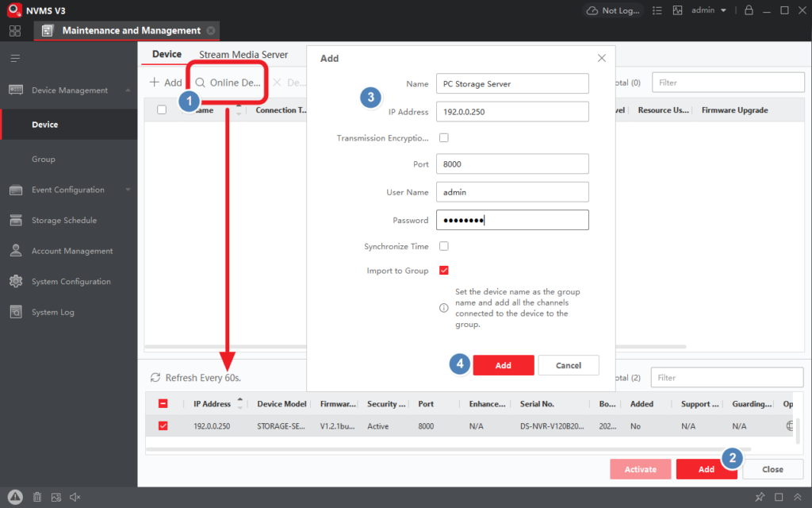Click the online device list horizontal scrollbar
The height and width of the screenshot is (508, 812).
tap(449, 449)
